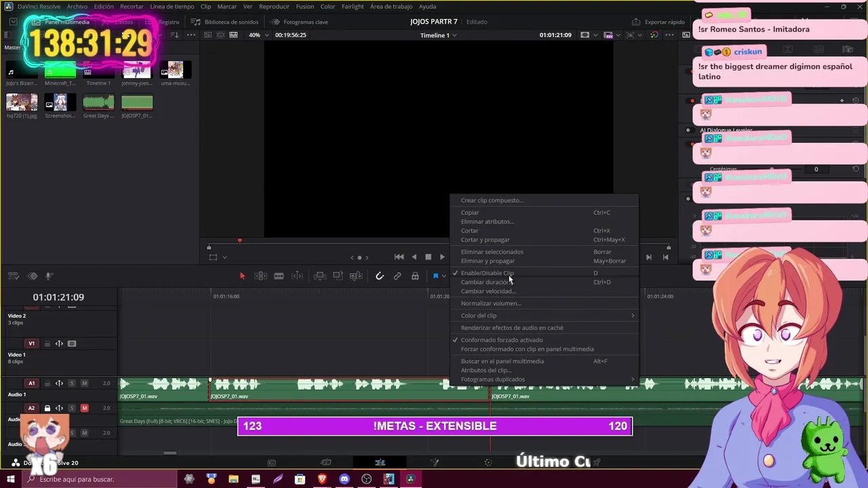
Task: Open Biblioteca de sonidos panel
Action: (225, 22)
